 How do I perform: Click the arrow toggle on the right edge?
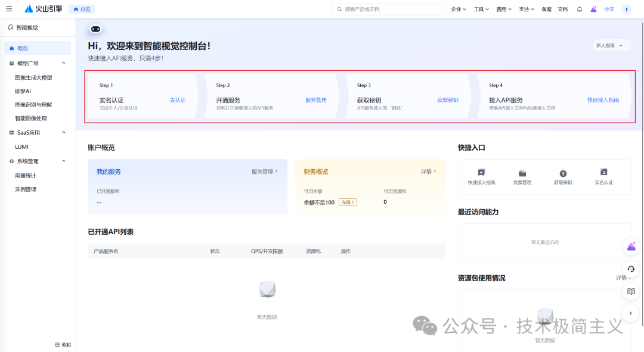click(631, 313)
